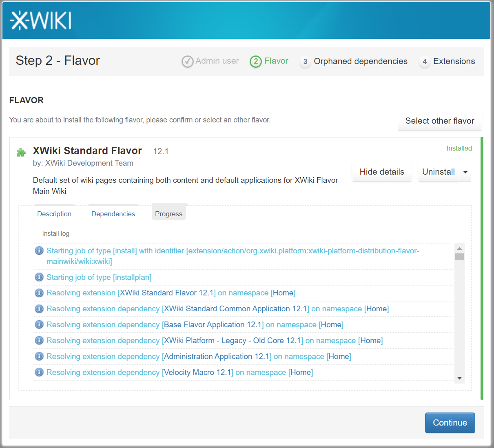This screenshot has height=448, width=494.
Task: Click log line 'Starting job of type [installplan]'
Action: click(99, 277)
